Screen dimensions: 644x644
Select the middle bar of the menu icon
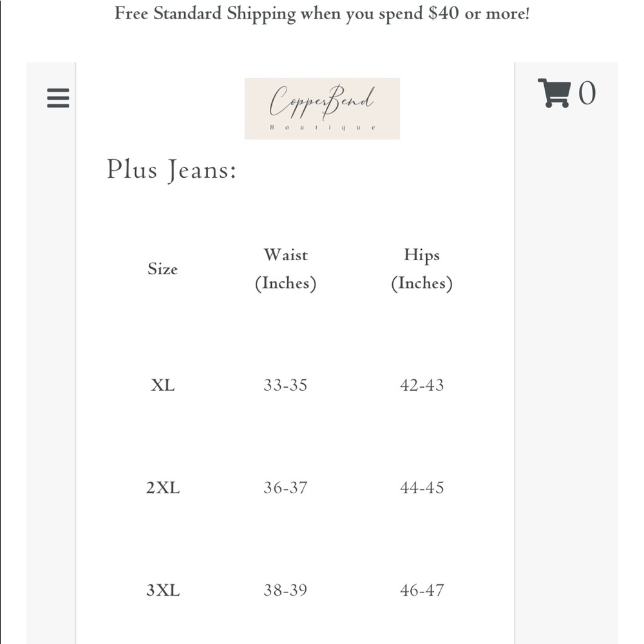tap(58, 99)
